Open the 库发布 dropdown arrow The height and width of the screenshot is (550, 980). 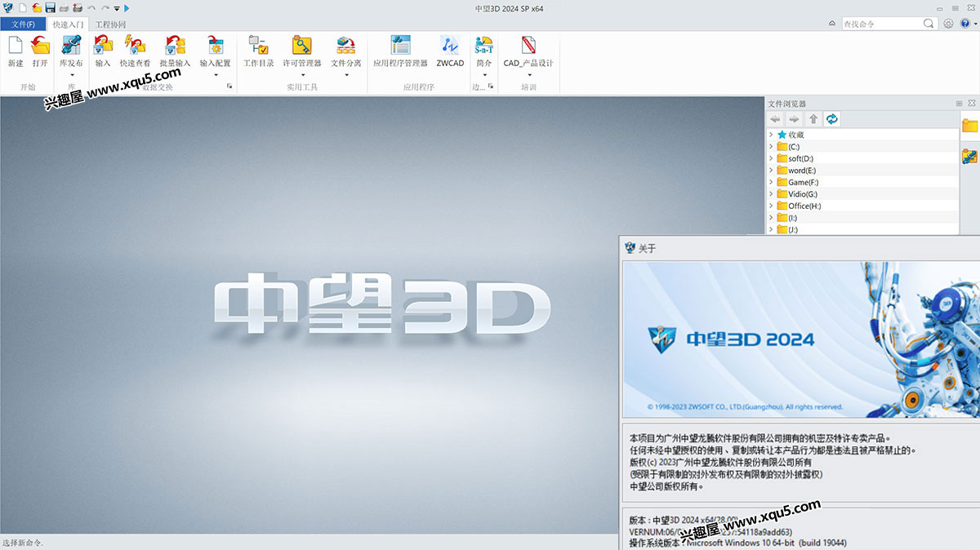tap(72, 75)
